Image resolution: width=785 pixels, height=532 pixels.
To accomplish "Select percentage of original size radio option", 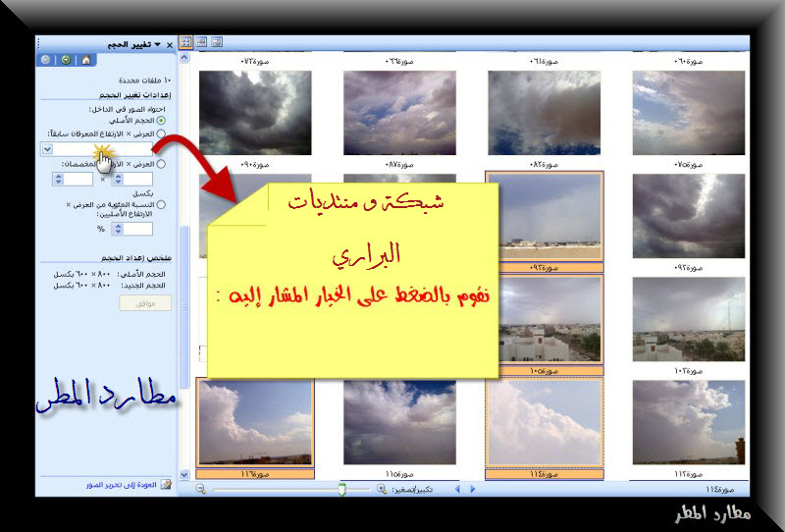I will 161,204.
